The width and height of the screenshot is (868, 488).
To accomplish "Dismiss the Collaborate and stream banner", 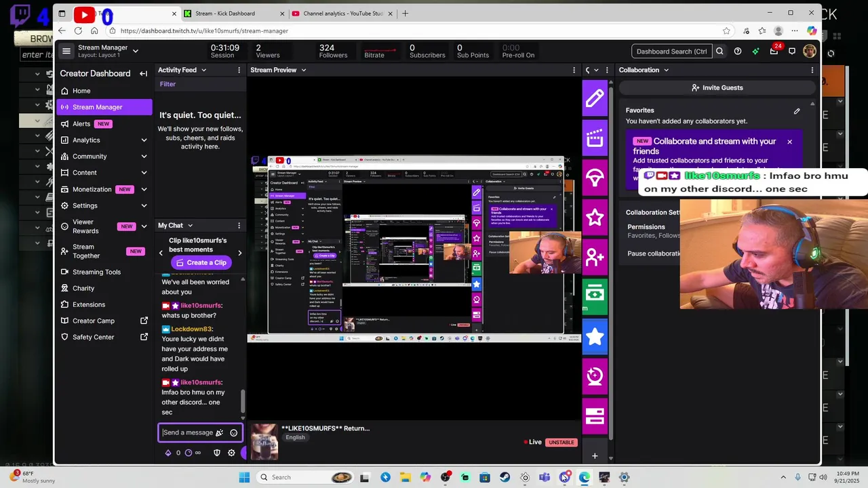I will coord(789,142).
